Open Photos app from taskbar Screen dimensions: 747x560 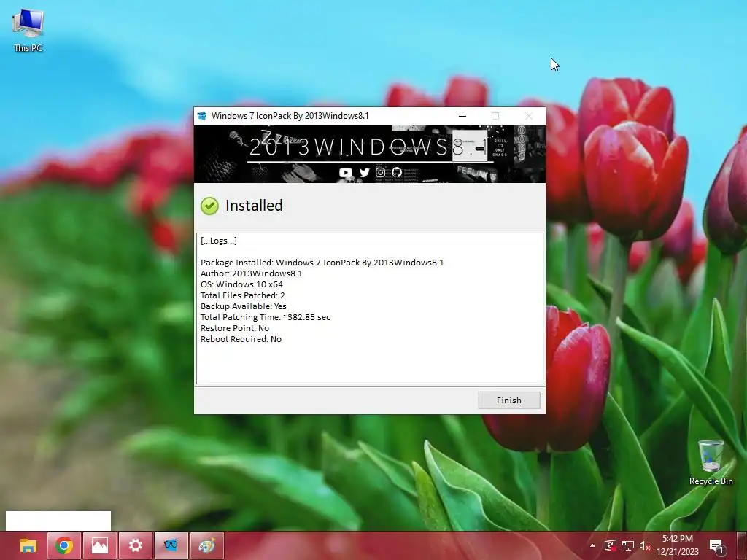[x=99, y=545]
